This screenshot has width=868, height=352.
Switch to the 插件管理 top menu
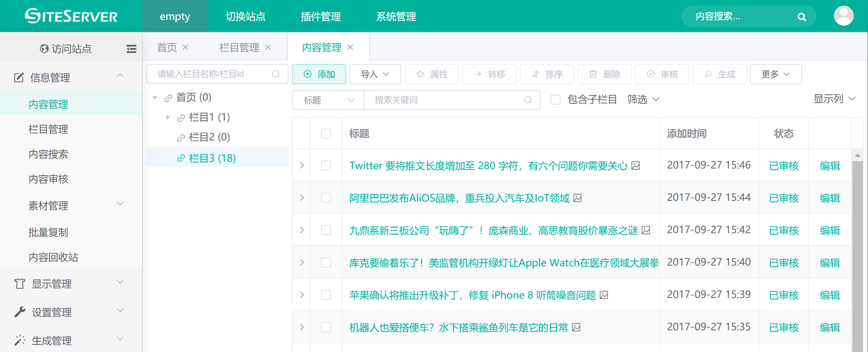click(x=320, y=16)
